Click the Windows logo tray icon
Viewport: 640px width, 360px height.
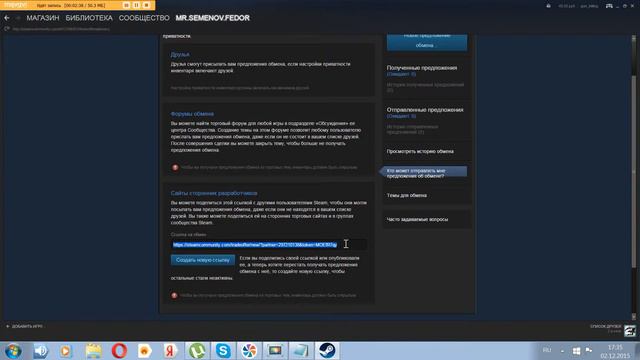click(x=576, y=351)
